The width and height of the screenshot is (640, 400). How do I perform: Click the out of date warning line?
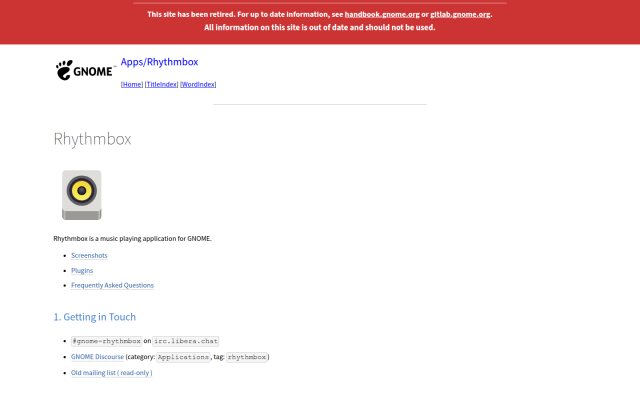320,27
